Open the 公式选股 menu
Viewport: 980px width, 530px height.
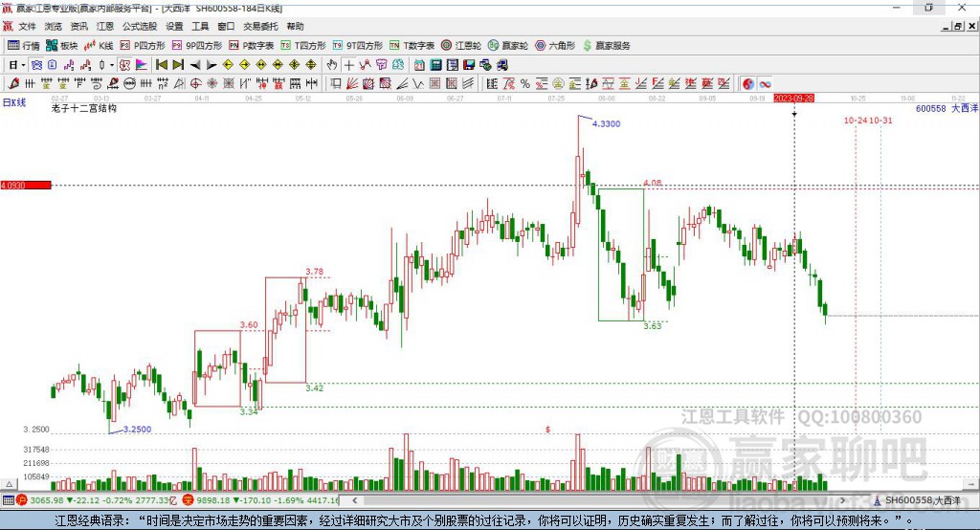140,26
